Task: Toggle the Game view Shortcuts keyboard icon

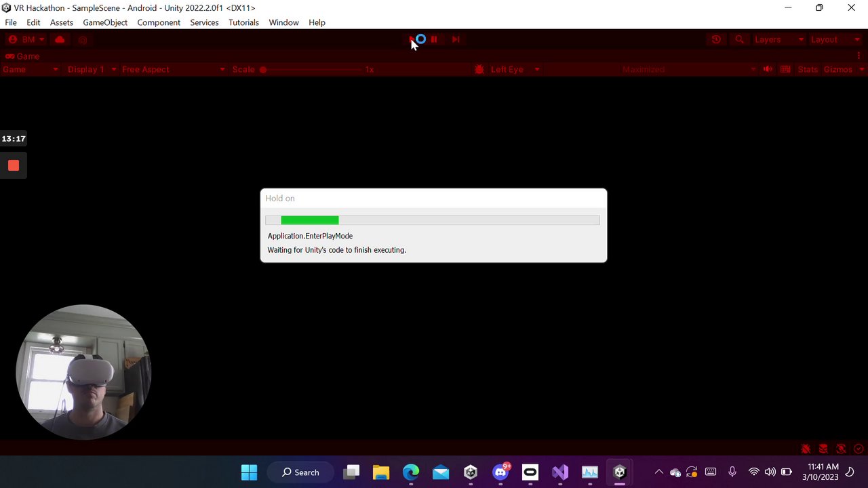Action: (785, 69)
